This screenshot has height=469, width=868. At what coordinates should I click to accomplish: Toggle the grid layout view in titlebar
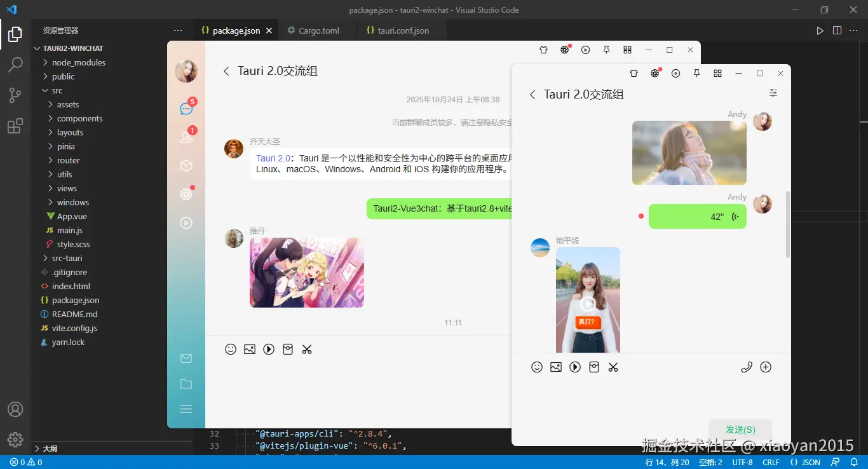[x=717, y=73]
